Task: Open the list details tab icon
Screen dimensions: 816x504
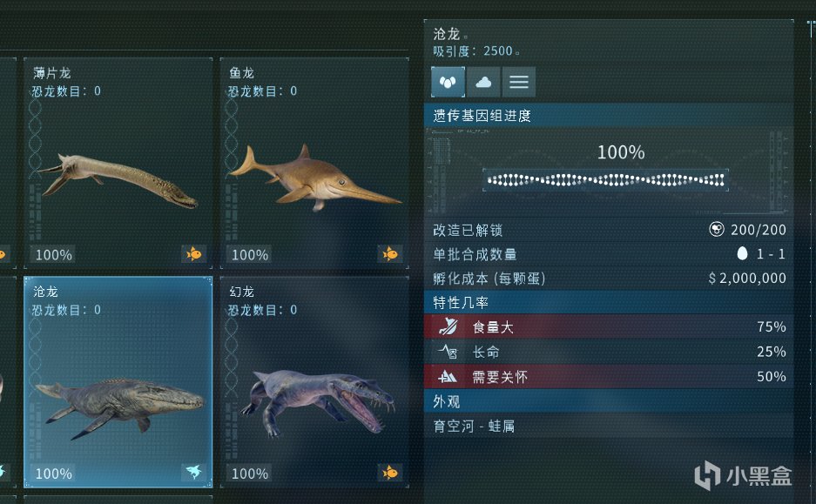Action: click(x=519, y=82)
